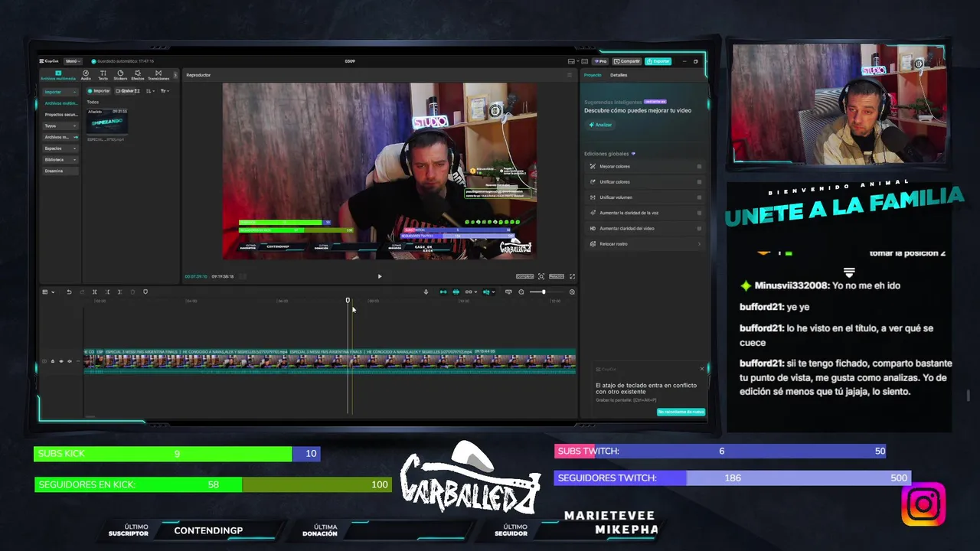Click the green Importar button

pyautogui.click(x=99, y=91)
